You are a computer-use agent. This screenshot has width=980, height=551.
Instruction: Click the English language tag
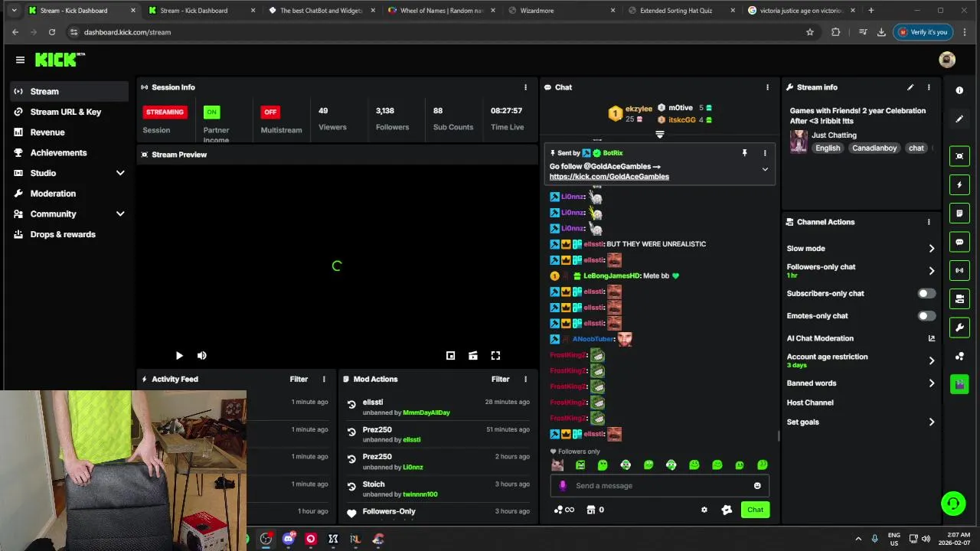[828, 148]
